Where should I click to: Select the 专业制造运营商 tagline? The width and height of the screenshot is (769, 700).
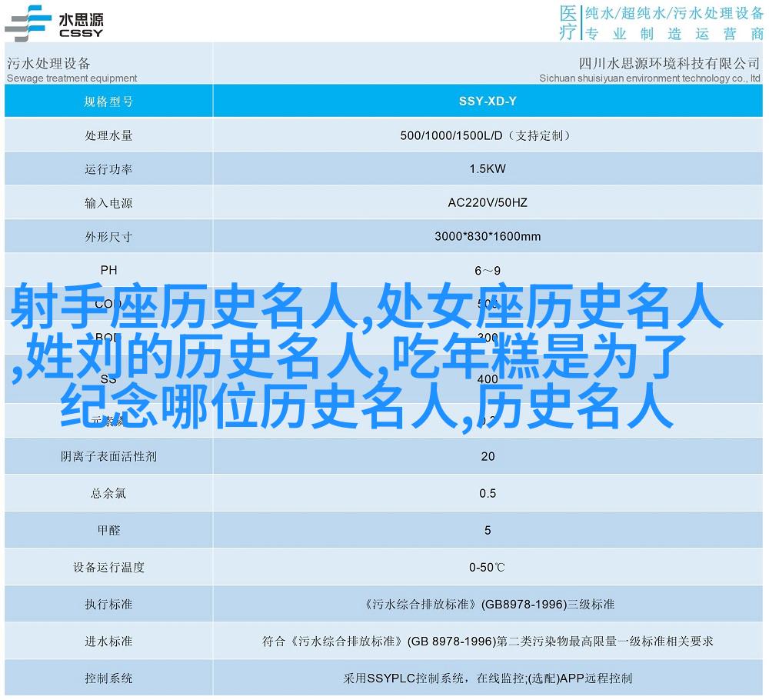click(674, 34)
